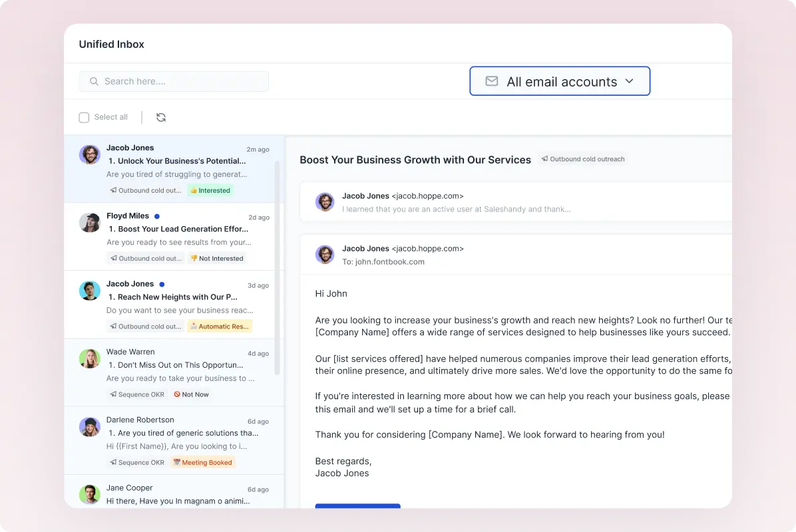Check the Select all checkbox
The width and height of the screenshot is (796, 532).
84,116
